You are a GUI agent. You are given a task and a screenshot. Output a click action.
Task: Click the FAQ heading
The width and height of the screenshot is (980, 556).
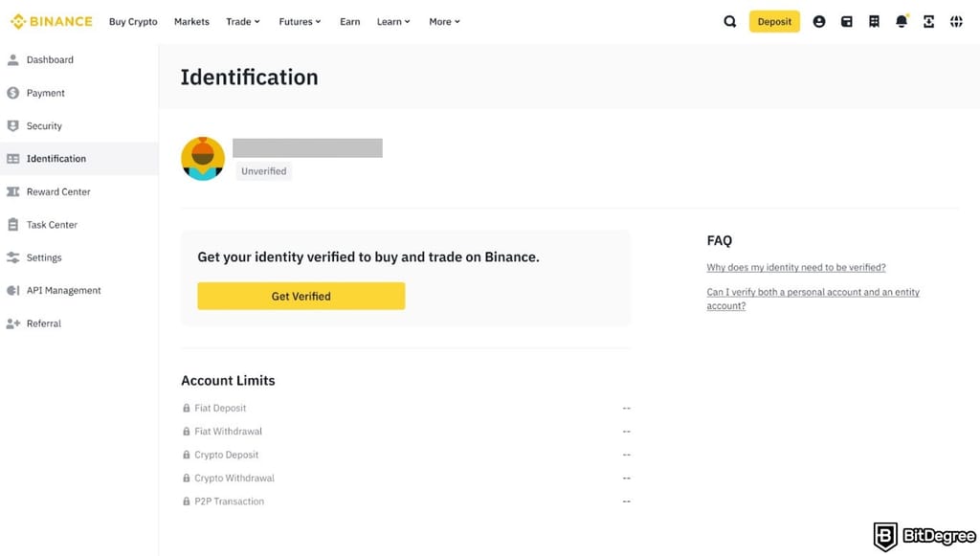point(720,240)
